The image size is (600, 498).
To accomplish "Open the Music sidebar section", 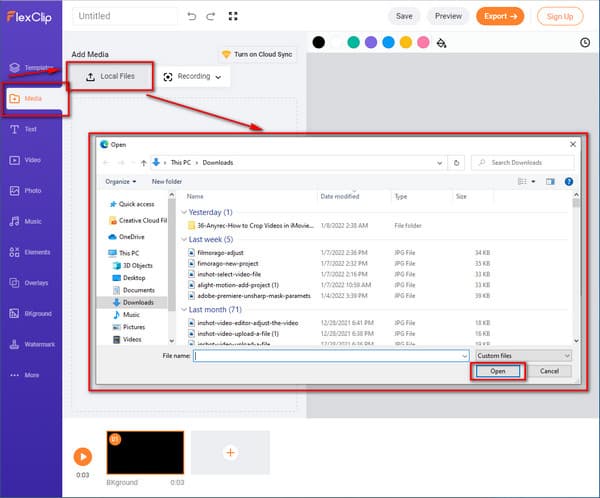I will pos(25,221).
